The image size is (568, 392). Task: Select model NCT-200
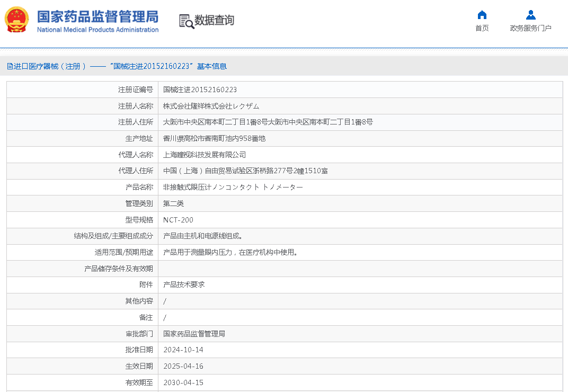pyautogui.click(x=178, y=220)
